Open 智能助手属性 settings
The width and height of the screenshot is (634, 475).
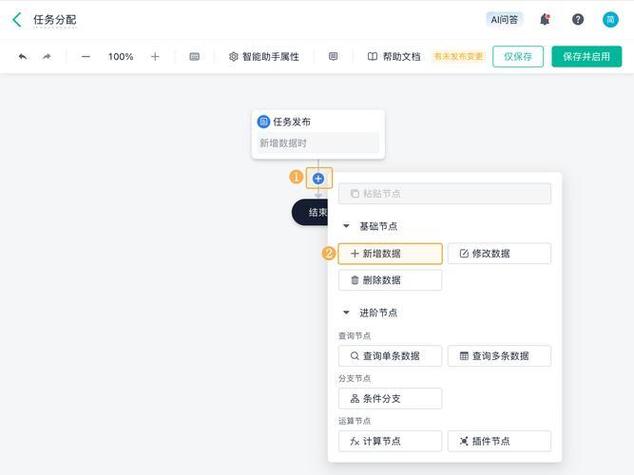tap(264, 57)
